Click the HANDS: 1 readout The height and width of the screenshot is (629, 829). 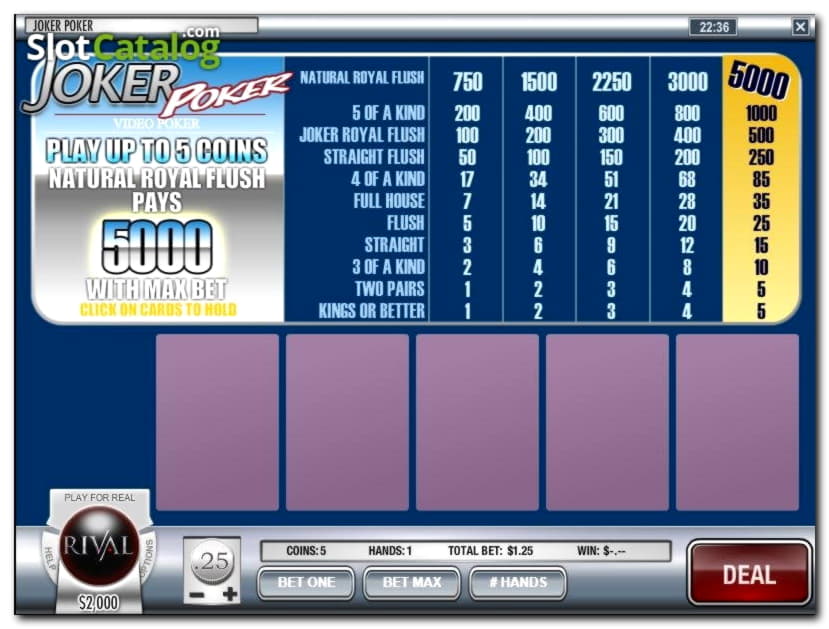pyautogui.click(x=390, y=551)
